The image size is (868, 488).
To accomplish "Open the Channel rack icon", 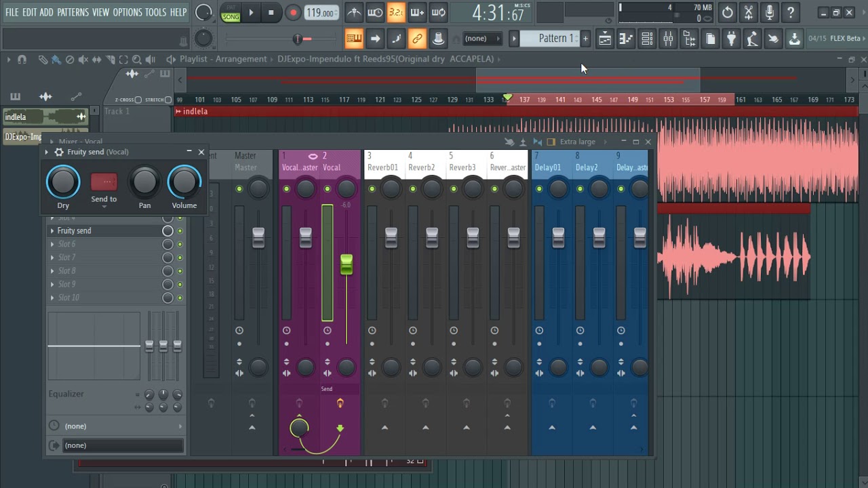I will 647,39.
